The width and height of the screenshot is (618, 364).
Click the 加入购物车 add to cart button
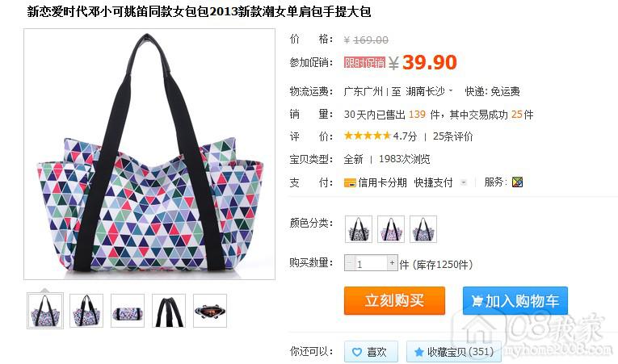point(515,300)
